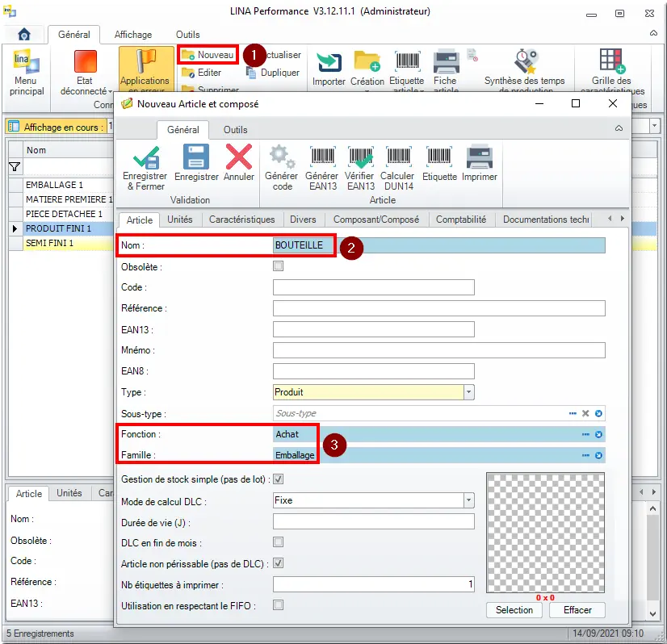Image resolution: width=667 pixels, height=644 pixels.
Task: Click the Générer code gear icon
Action: [x=282, y=157]
